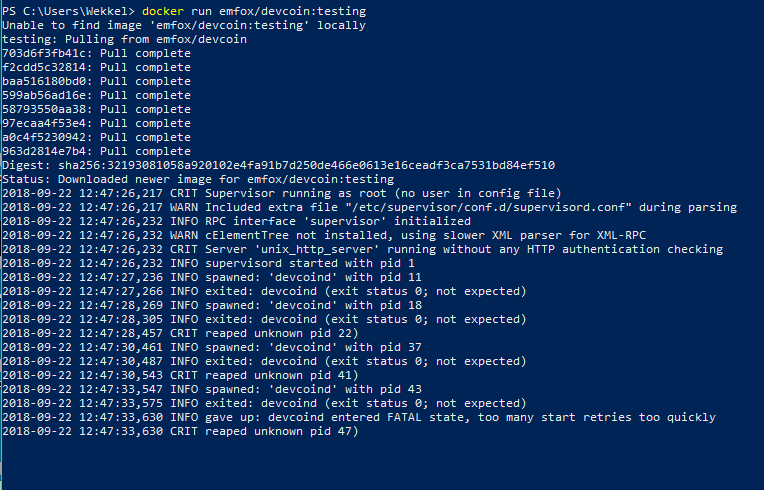
Task: Click the 'testing: Pulling from emfox/devcoin' line
Action: pos(124,39)
